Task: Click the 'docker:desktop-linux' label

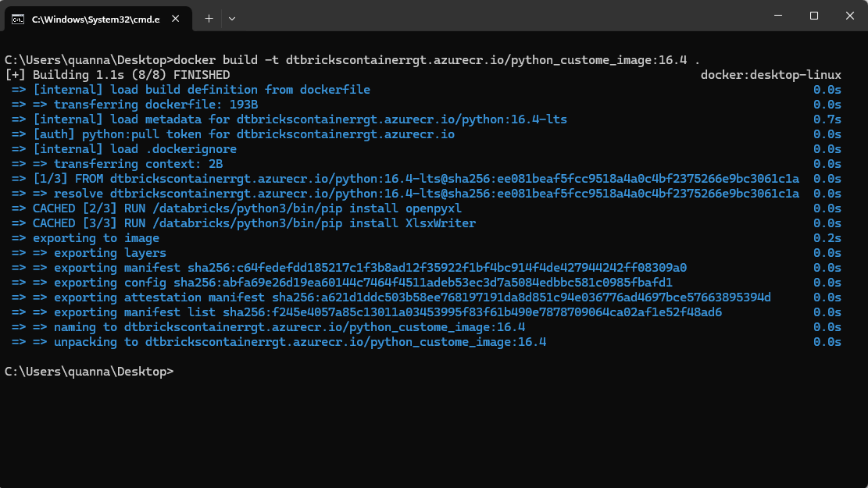Action: (x=770, y=75)
